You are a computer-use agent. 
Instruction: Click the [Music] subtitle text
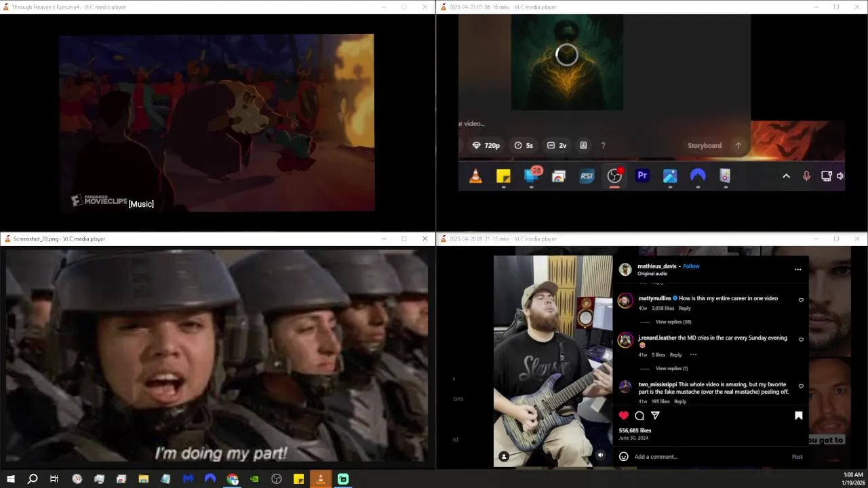[x=141, y=204]
